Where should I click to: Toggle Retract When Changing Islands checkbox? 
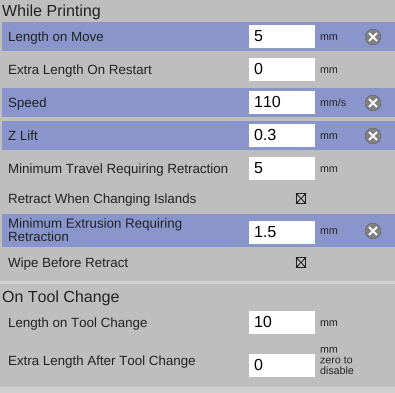tap(301, 199)
